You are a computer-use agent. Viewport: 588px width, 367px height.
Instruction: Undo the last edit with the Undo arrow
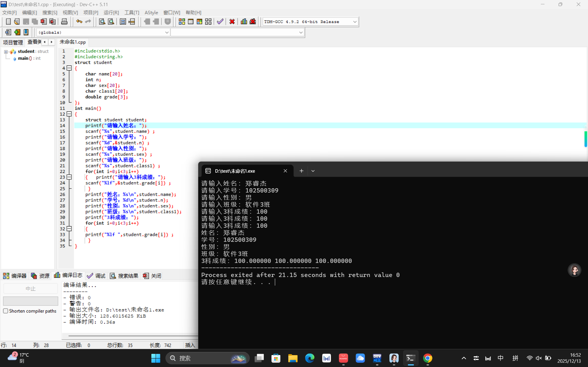(x=79, y=21)
